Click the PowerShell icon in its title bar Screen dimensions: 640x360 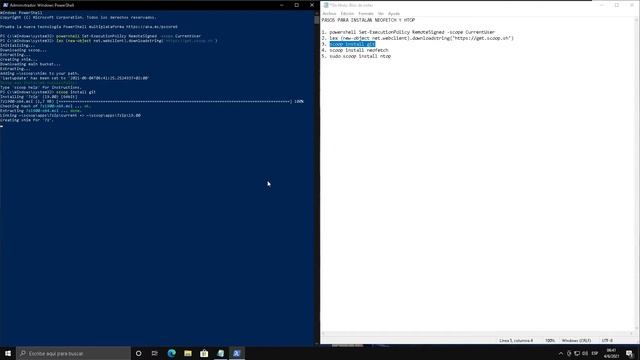coord(5,5)
